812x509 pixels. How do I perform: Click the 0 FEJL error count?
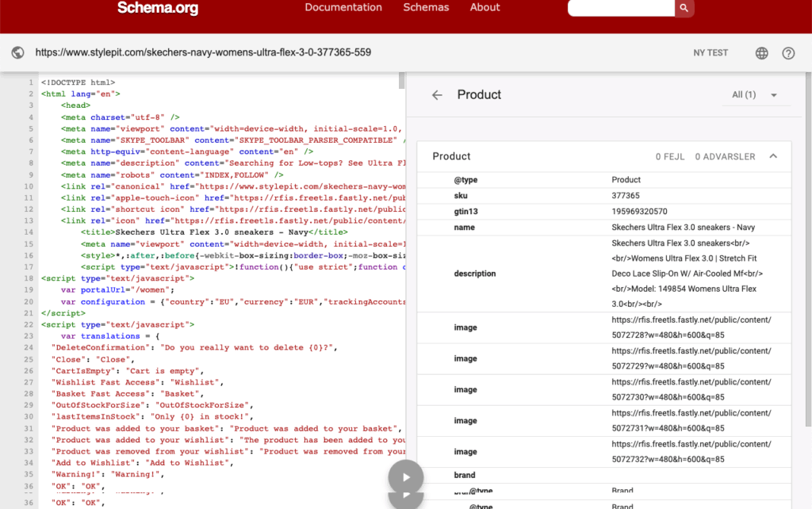click(668, 157)
